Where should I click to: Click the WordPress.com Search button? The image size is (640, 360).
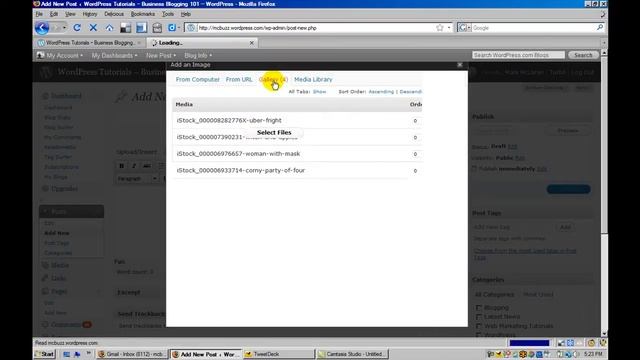[583, 55]
